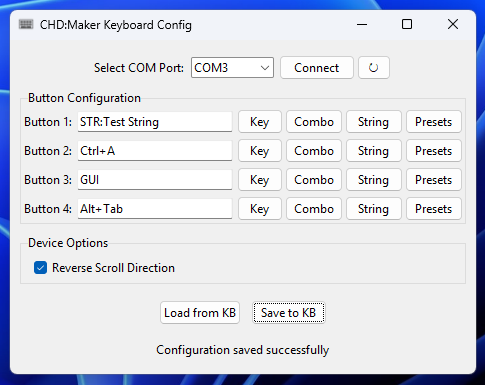Open Presets for Button 4
Viewport: 485px width, 385px height.
(x=434, y=209)
